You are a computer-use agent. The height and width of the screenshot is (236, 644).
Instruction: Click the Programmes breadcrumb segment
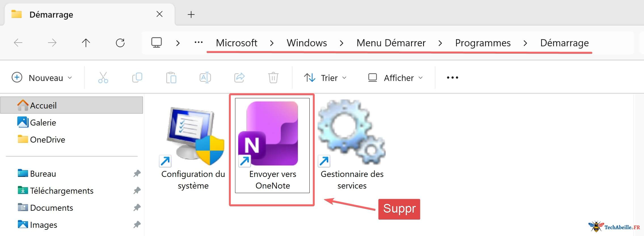coord(483,43)
